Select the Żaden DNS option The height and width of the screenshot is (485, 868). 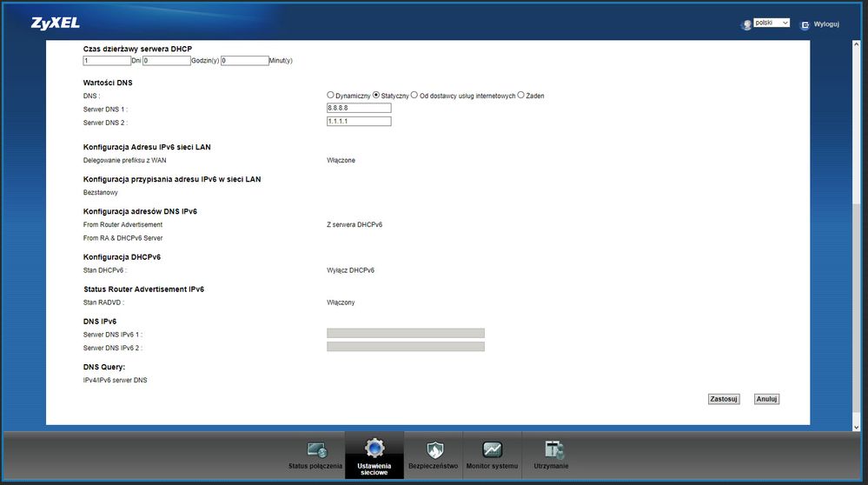click(521, 95)
